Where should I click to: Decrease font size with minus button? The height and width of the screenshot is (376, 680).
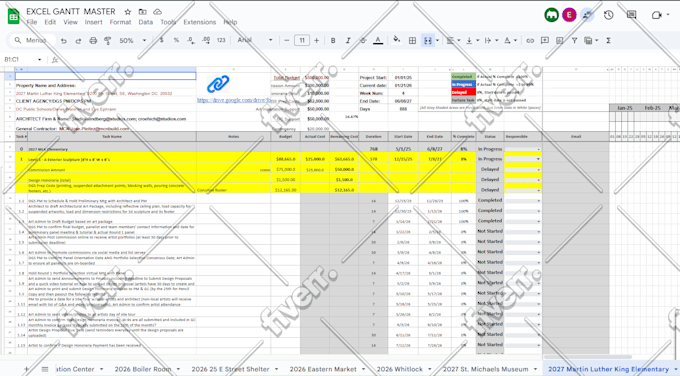point(287,40)
